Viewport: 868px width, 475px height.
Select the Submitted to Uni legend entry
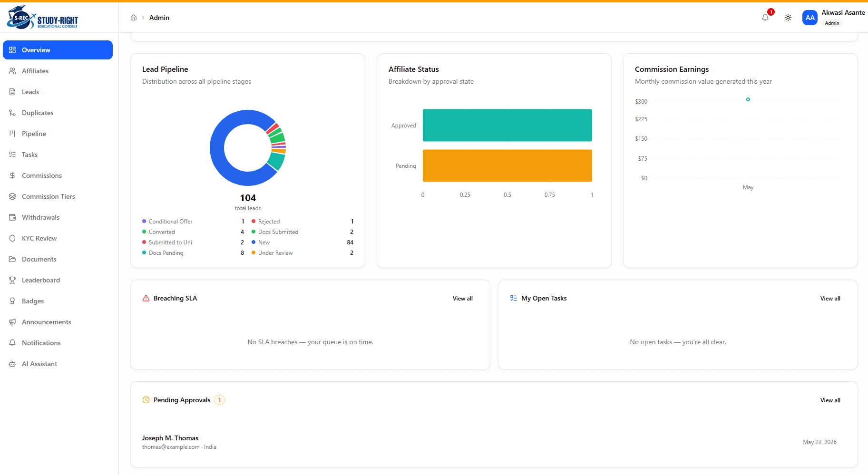click(x=193, y=242)
